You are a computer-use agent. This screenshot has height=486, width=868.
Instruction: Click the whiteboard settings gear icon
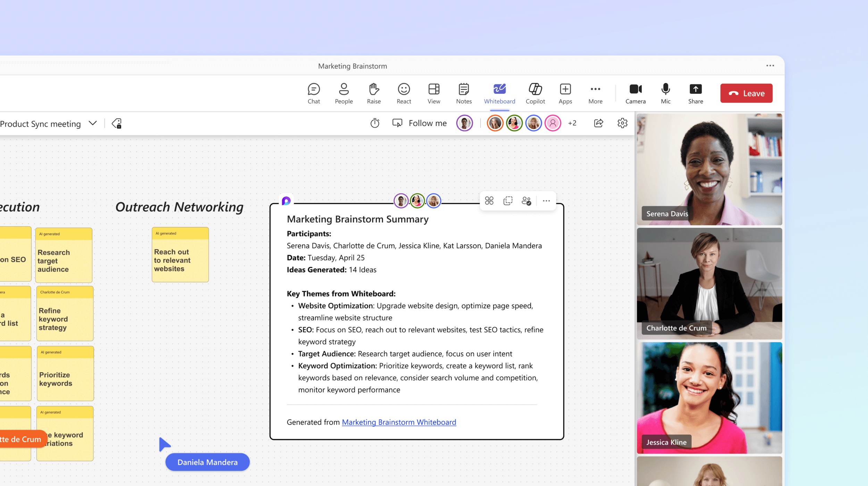(623, 123)
